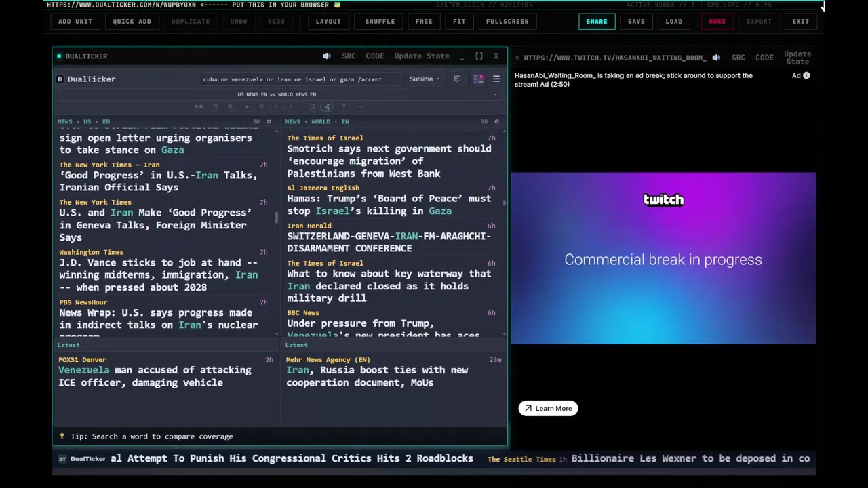This screenshot has width=868, height=488.
Task: Click LOAD in top toolbar
Action: click(674, 22)
